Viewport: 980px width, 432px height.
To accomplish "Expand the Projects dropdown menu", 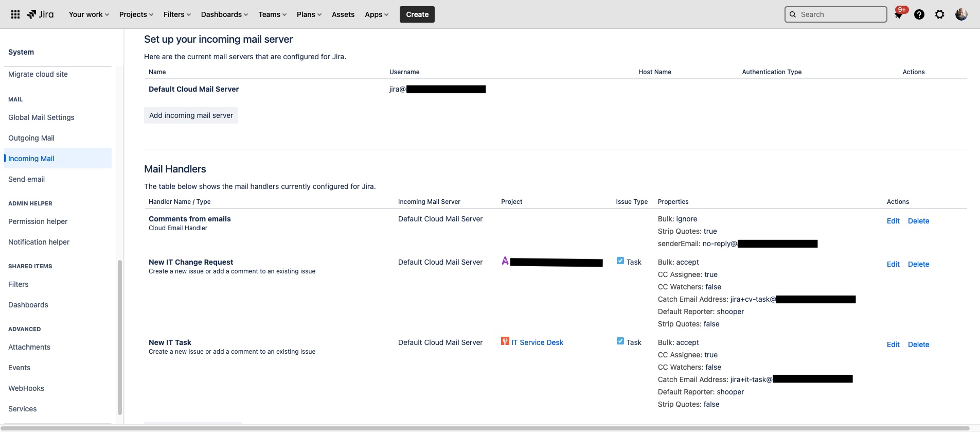I will [x=136, y=14].
